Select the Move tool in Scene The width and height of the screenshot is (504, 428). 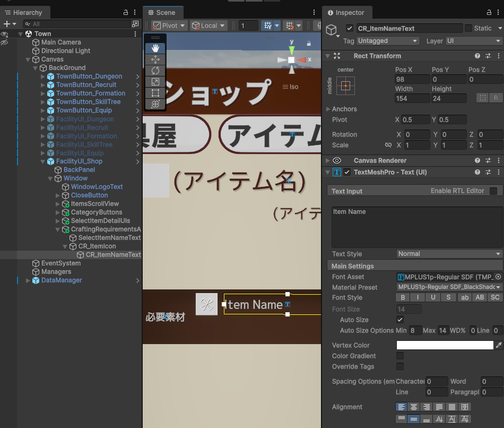click(x=155, y=59)
